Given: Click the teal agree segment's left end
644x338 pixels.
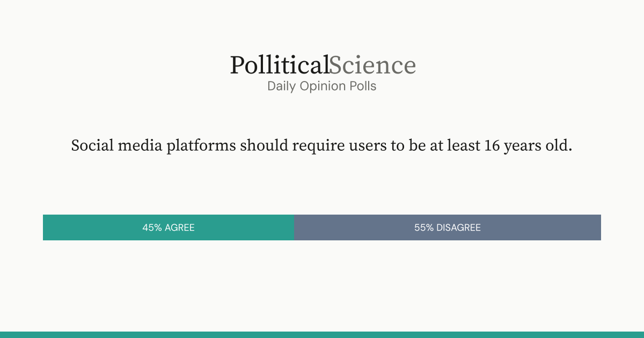Looking at the screenshot, I should tap(47, 227).
